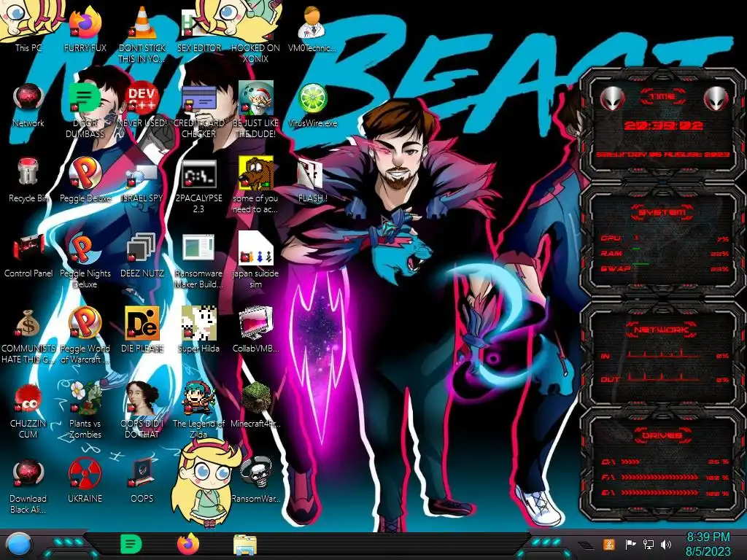Open the Plants vs Zombies shortcut
This screenshot has height=560, width=747.
click(x=85, y=411)
